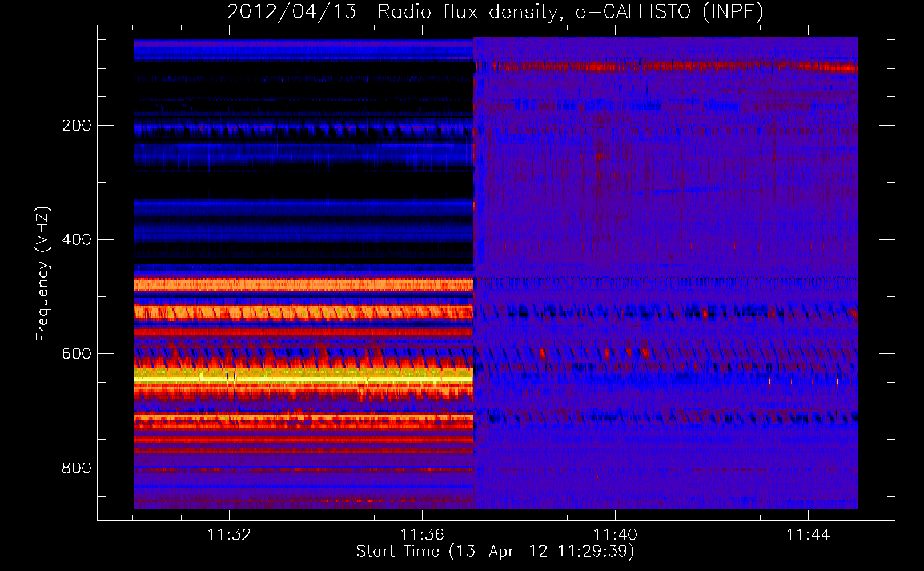
Task: Click the 11:40 time tick label
Action: [x=615, y=534]
